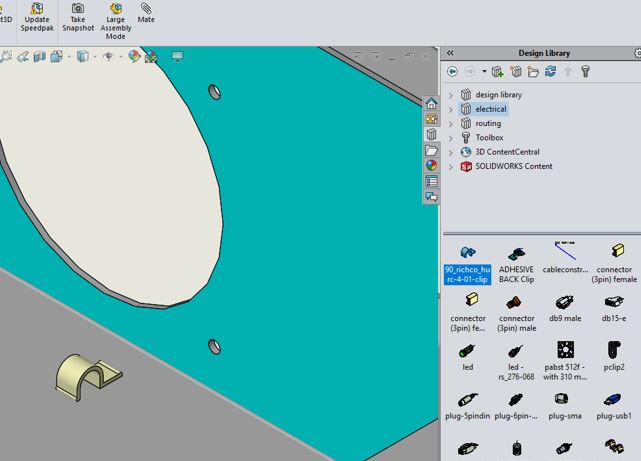Select the pclip2 part

[x=614, y=356]
